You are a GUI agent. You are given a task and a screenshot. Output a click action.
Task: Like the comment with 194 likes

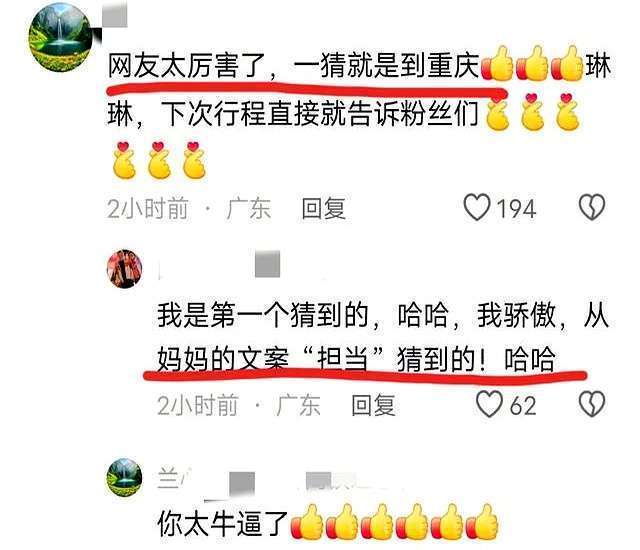476,207
